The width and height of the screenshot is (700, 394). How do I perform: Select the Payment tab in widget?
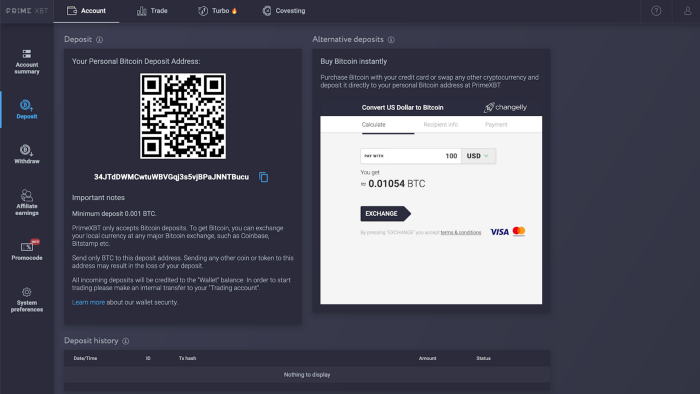[496, 124]
